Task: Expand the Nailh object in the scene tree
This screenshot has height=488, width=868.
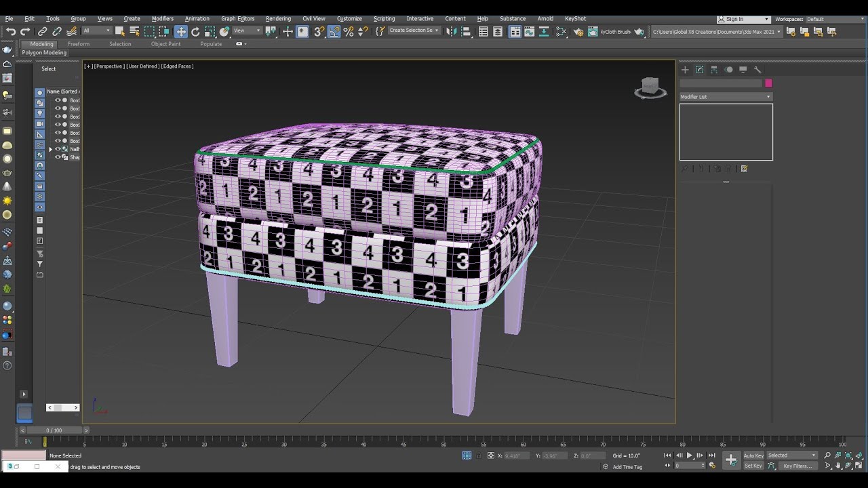Action: click(x=50, y=149)
